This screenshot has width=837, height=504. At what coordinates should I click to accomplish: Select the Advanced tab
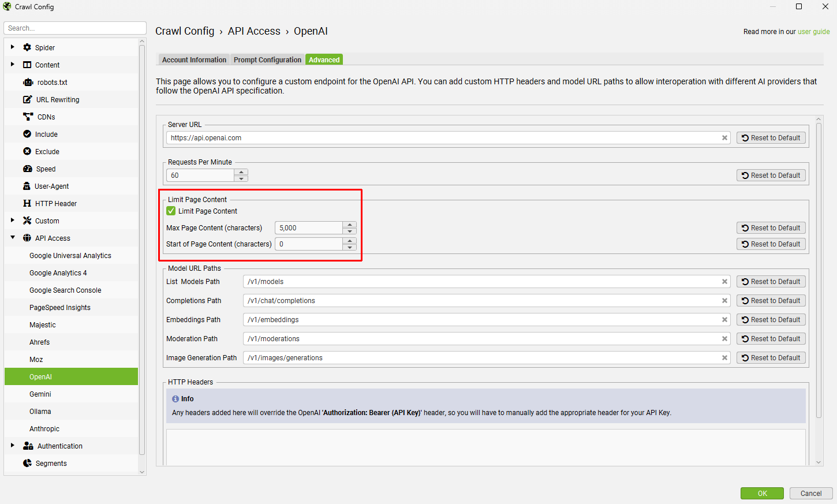click(x=324, y=59)
